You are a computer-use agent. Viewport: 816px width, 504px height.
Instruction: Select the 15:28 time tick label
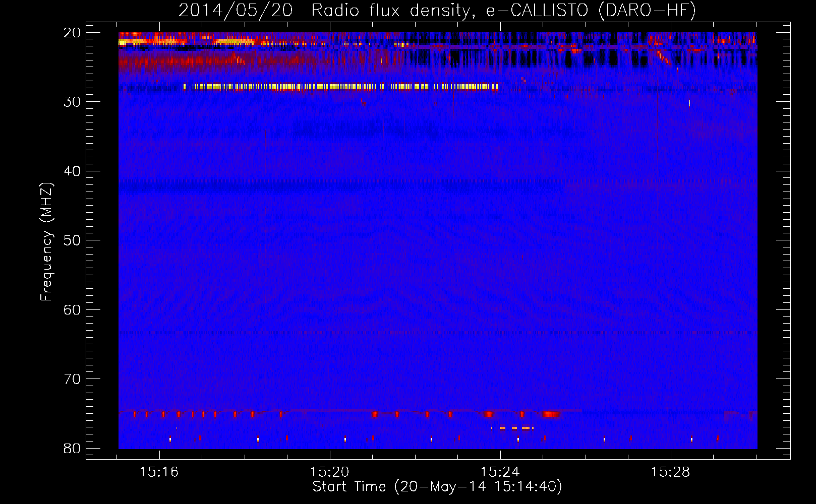pos(671,472)
